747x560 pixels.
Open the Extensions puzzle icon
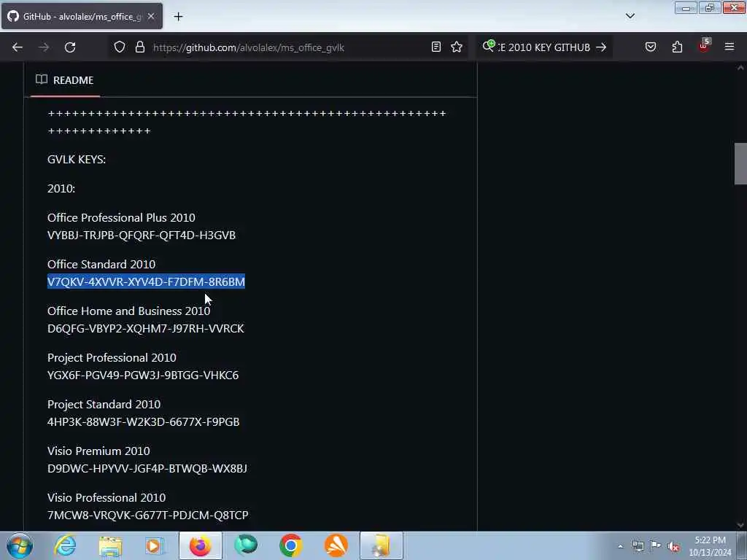tap(677, 47)
